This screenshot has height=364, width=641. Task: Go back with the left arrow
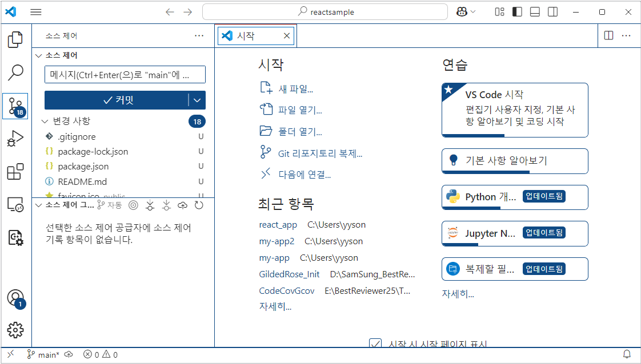(x=170, y=12)
